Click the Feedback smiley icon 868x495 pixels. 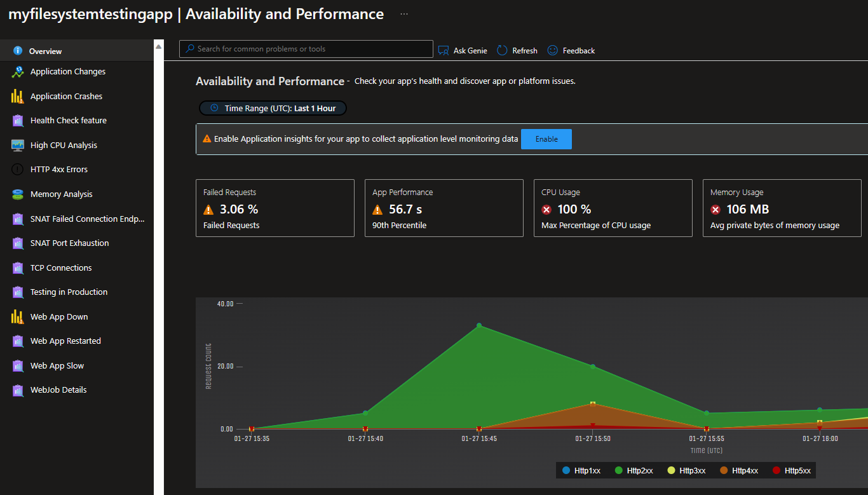(553, 50)
